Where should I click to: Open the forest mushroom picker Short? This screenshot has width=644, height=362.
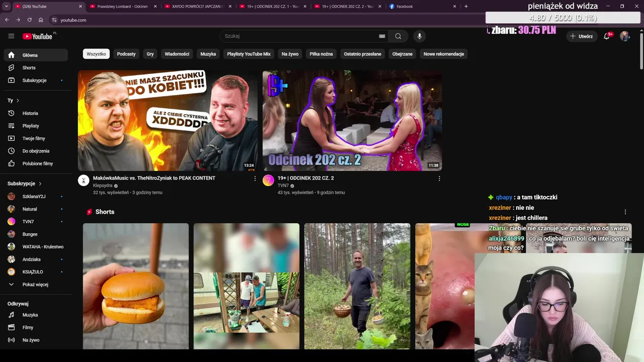357,286
